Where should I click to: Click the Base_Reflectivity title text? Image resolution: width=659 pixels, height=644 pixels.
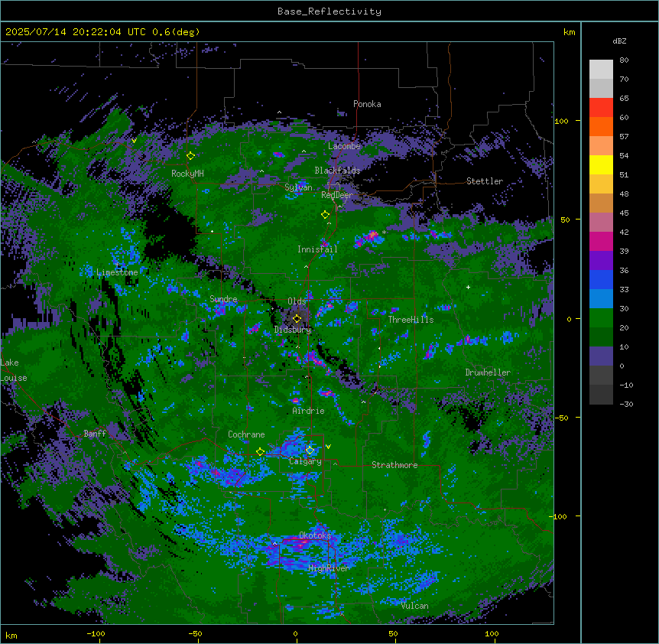[x=329, y=11]
